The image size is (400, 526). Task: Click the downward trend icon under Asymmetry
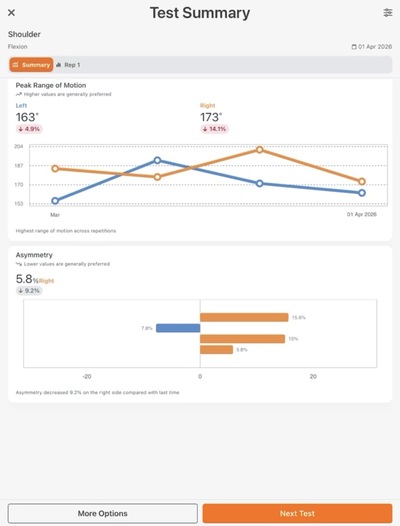click(x=19, y=264)
